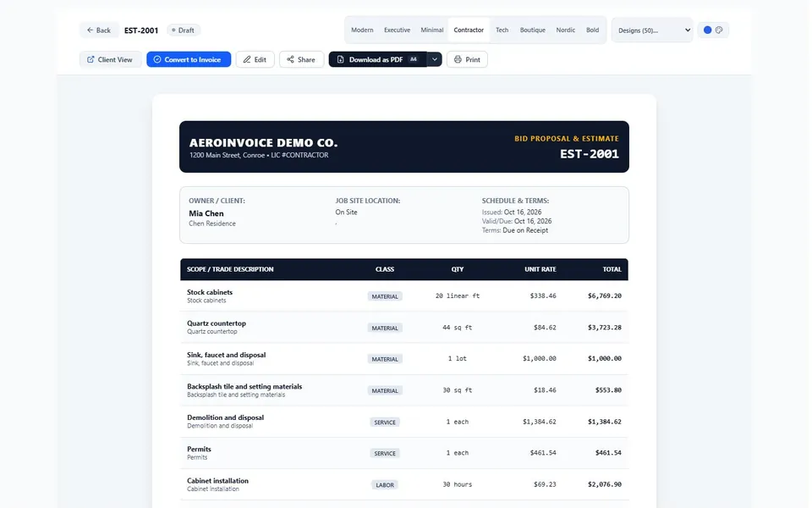Click the $2,076.90 total amount
The width and height of the screenshot is (812, 508).
604,484
